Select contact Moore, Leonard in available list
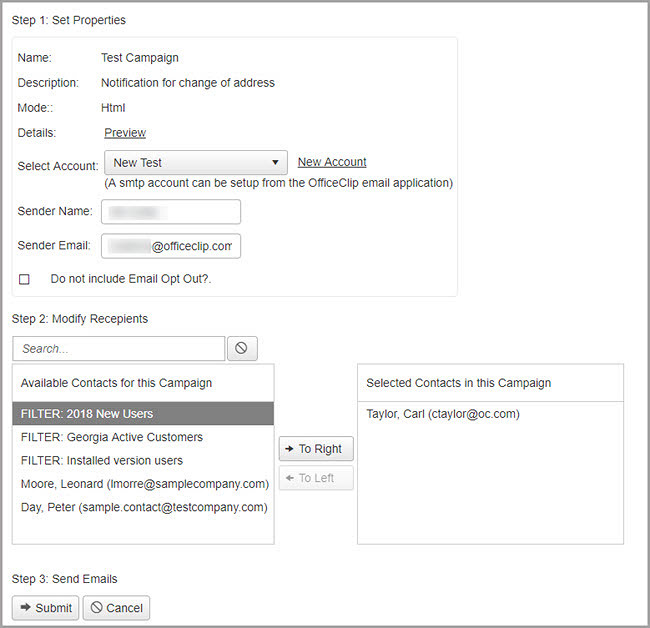 coord(144,484)
